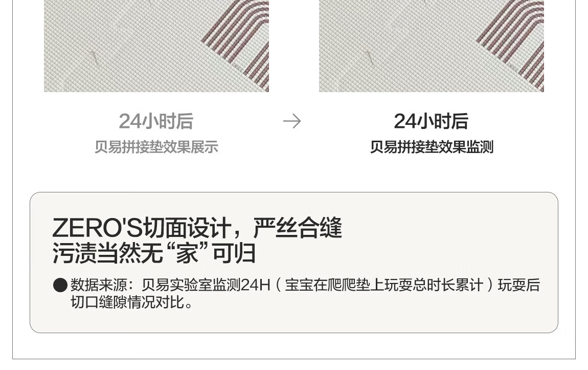Click the quoted "家" character in headline
The height and width of the screenshot is (370, 588).
187,253
